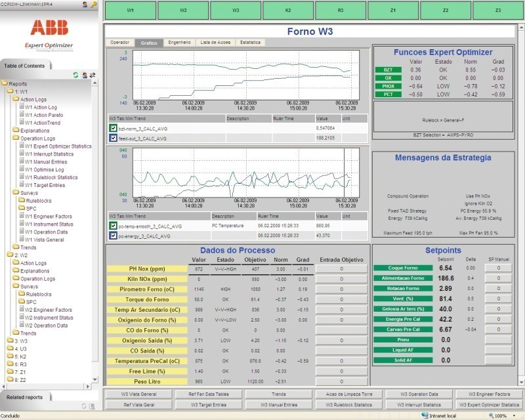525x420 pixels.
Task: Click the green refresh icon above tree
Action: (x=76, y=75)
